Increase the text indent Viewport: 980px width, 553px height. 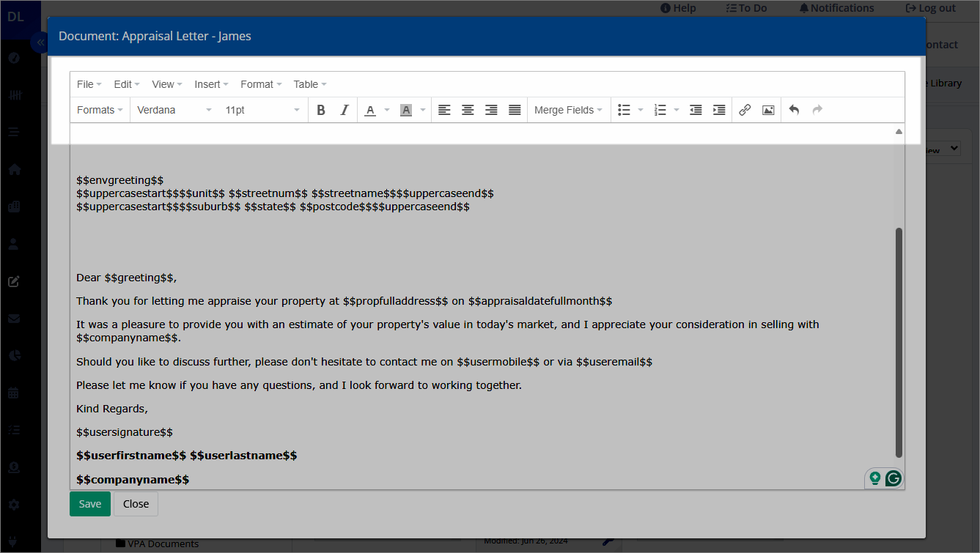tap(720, 110)
